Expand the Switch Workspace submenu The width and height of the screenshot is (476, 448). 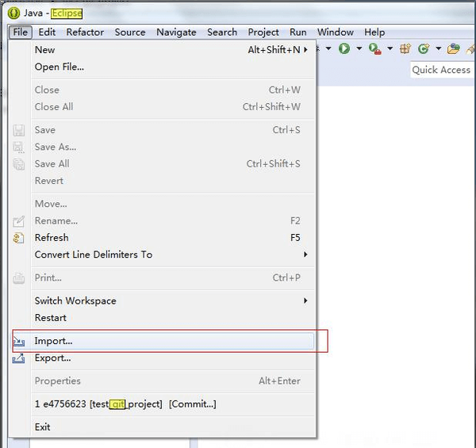coord(305,301)
